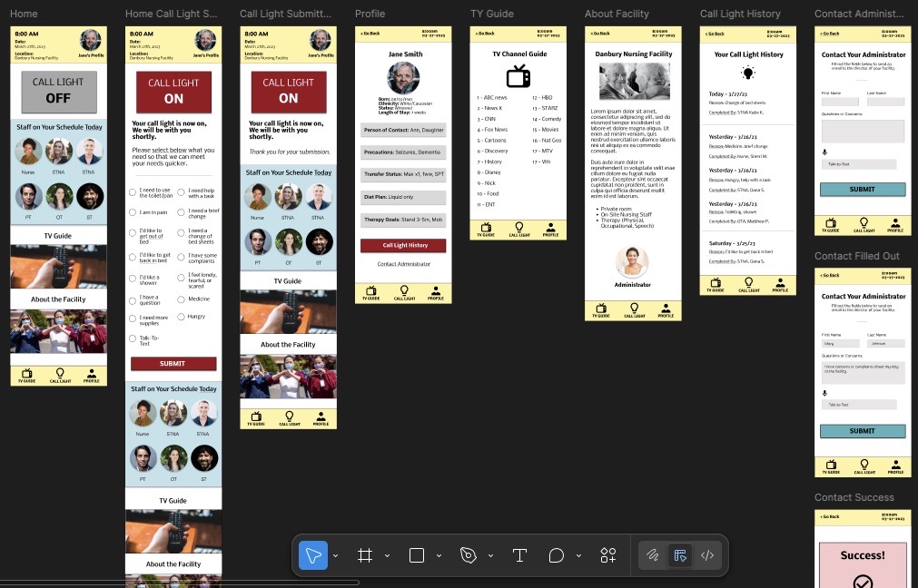Click the horizontal canvas scrollbar at bottom
The height and width of the screenshot is (588, 918).
(182, 583)
